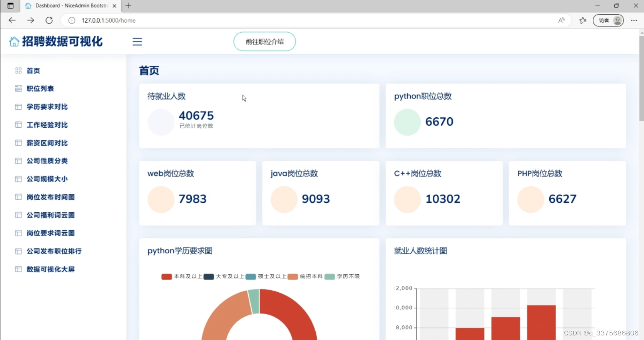
Task: Toggle 统招本科 legend swatch
Action: coord(293,277)
